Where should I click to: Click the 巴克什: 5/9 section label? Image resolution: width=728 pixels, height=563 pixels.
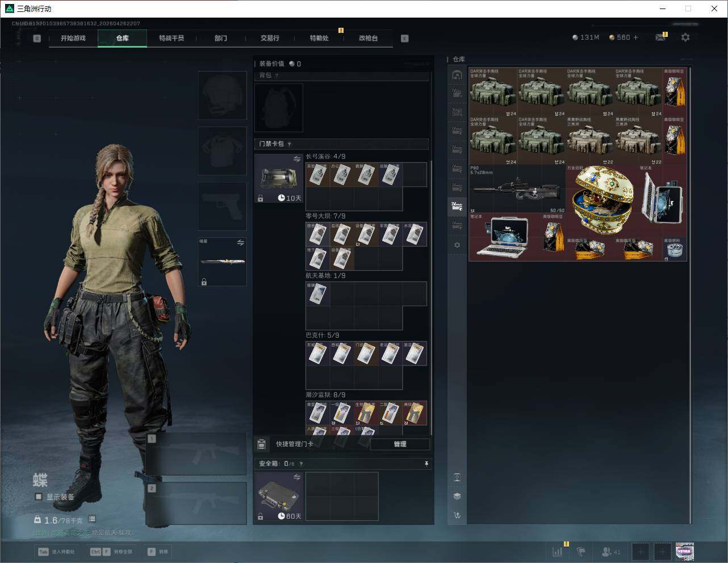[x=322, y=335]
